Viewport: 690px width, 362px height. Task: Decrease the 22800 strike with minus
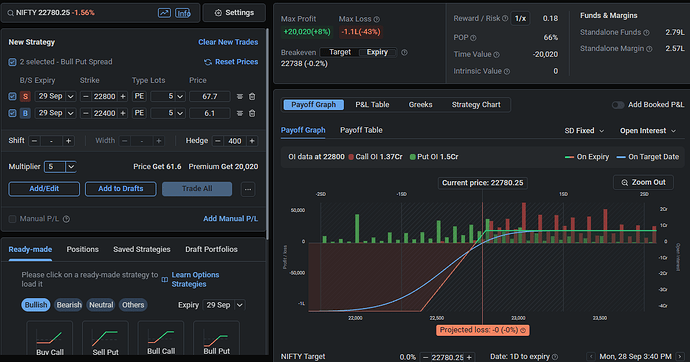tap(86, 96)
